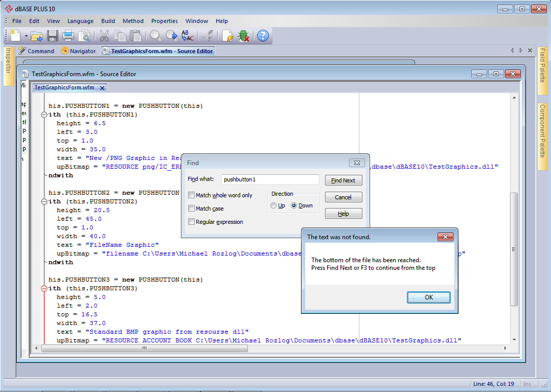Click the Open file folder icon
Image resolution: width=551 pixels, height=392 pixels.
pyautogui.click(x=37, y=36)
